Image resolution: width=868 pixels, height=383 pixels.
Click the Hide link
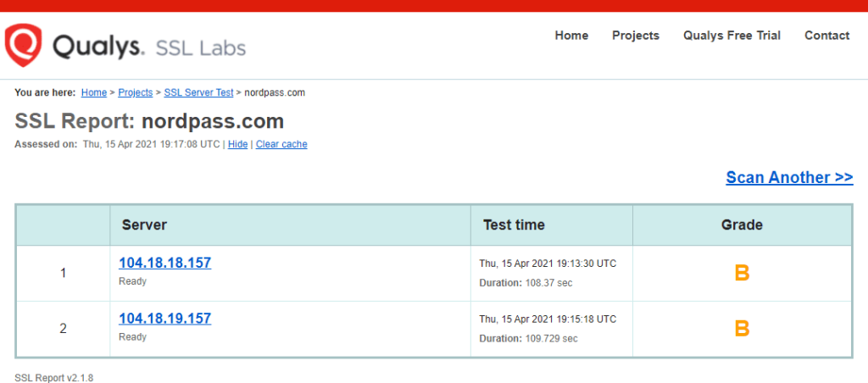[x=237, y=144]
